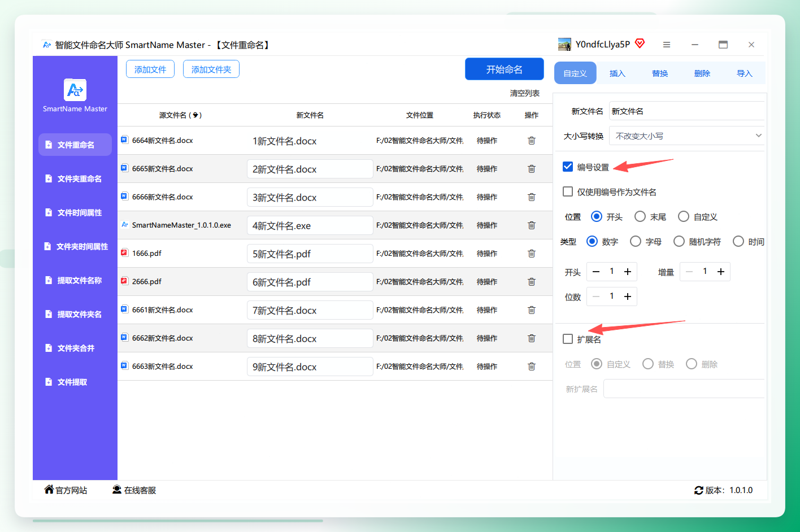Check for updates via 版本 1.0.1.0

click(x=724, y=490)
